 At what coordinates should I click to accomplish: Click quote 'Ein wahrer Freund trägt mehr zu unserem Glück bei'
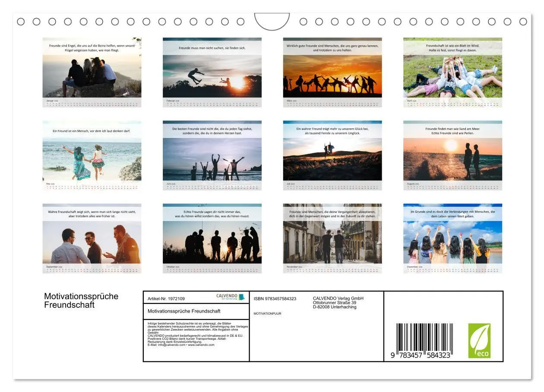click(332, 129)
